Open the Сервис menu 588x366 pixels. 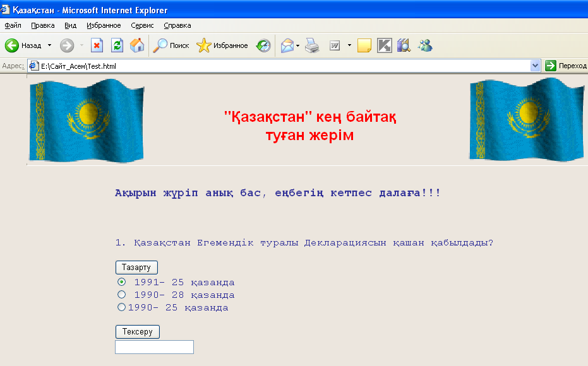point(142,25)
